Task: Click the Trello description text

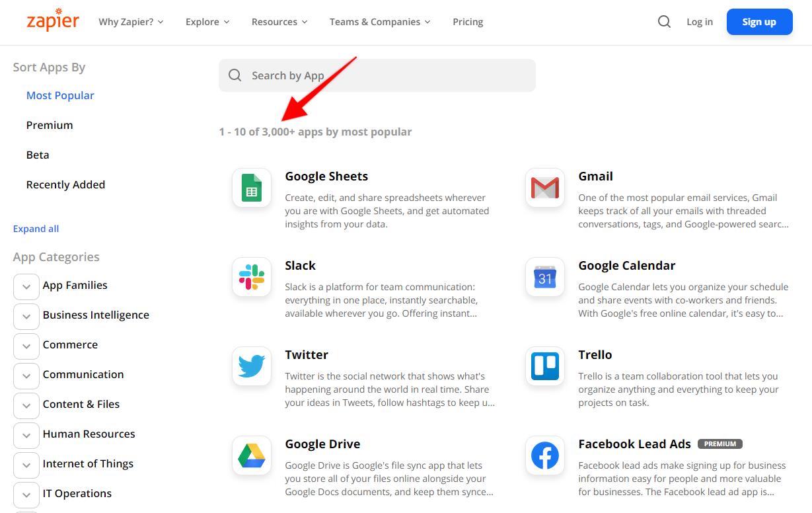Action: coord(679,389)
